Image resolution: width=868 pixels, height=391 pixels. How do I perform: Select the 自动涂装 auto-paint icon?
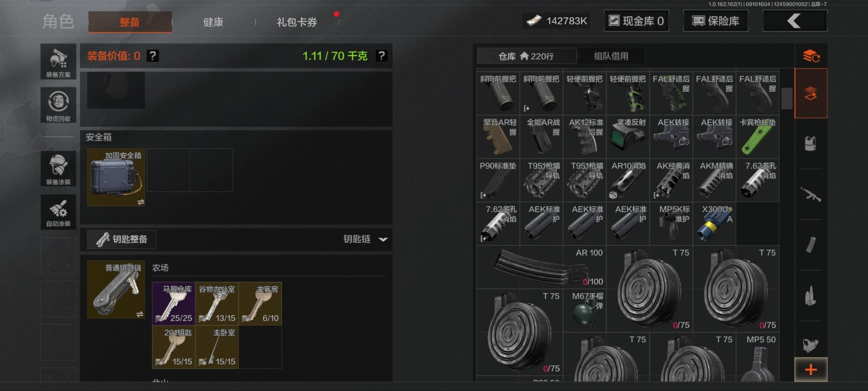(x=58, y=212)
